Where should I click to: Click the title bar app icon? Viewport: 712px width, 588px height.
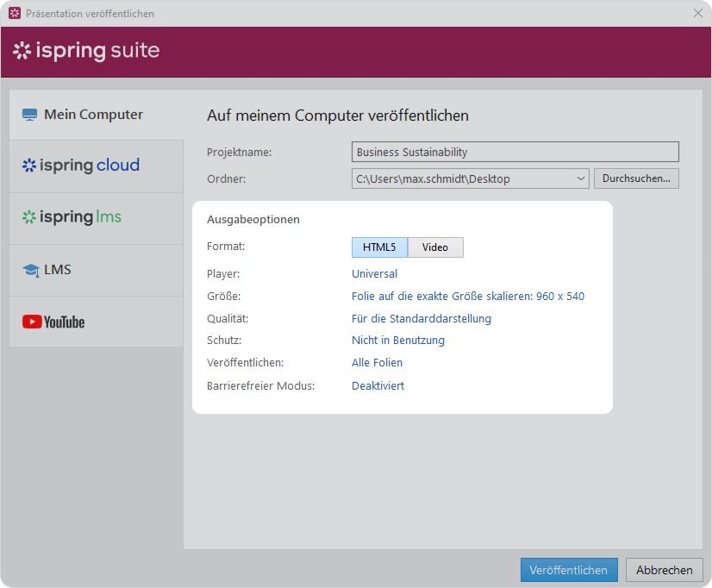[15, 13]
